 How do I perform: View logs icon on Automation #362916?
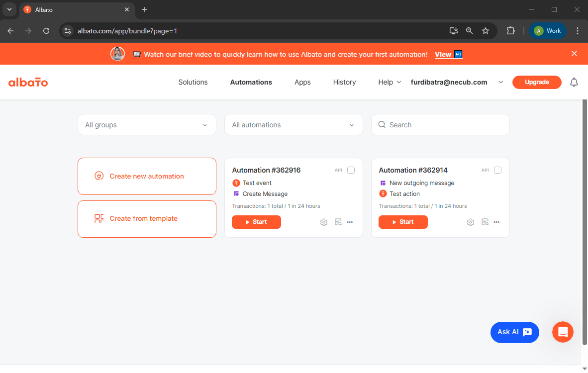pyautogui.click(x=338, y=222)
